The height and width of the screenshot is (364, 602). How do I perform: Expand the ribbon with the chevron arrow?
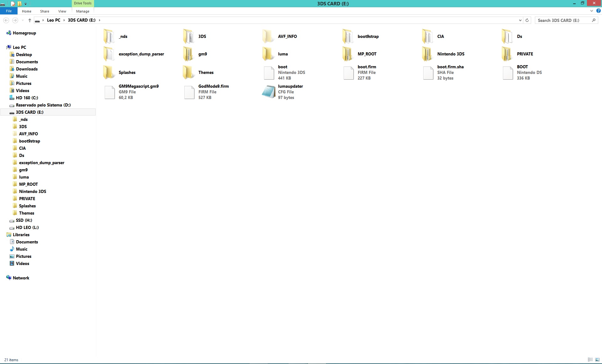pos(591,11)
